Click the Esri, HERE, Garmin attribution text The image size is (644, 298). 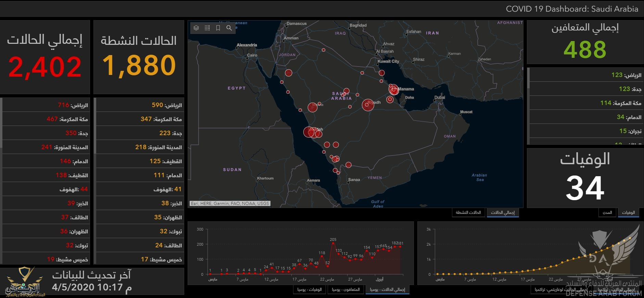click(x=230, y=203)
